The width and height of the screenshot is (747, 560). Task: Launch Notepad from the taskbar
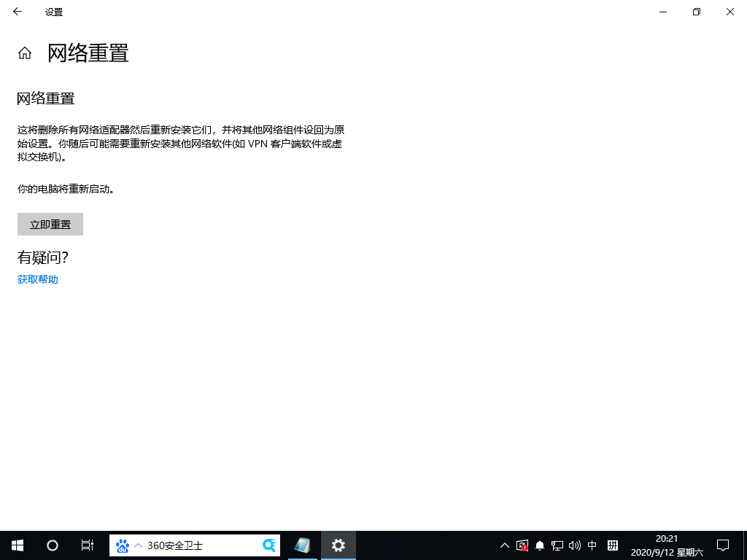(303, 545)
